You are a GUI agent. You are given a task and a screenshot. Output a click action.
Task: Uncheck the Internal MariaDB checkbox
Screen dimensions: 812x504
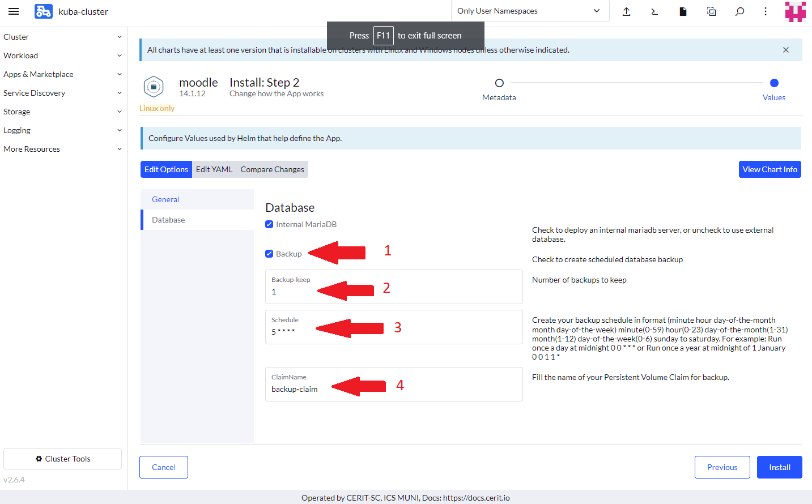(x=269, y=224)
